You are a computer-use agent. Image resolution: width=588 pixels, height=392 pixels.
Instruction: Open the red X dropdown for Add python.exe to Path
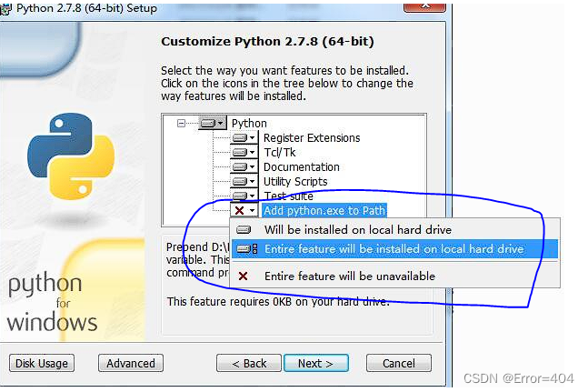[244, 210]
